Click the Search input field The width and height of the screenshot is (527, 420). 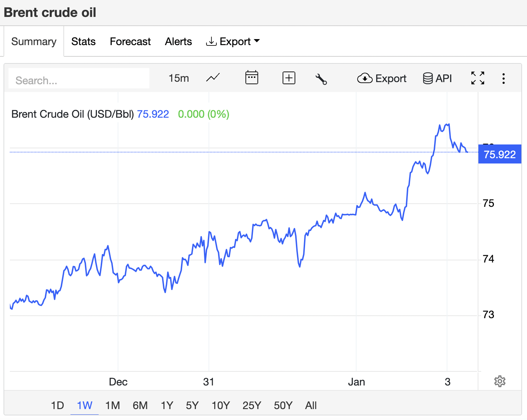[79, 79]
